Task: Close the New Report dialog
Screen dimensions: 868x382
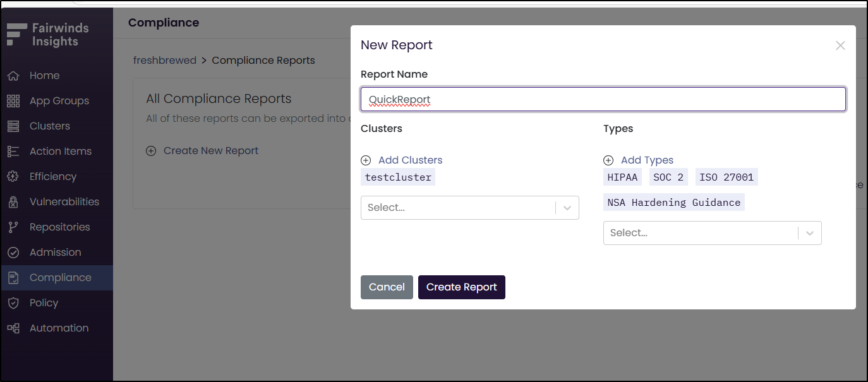Action: tap(840, 45)
